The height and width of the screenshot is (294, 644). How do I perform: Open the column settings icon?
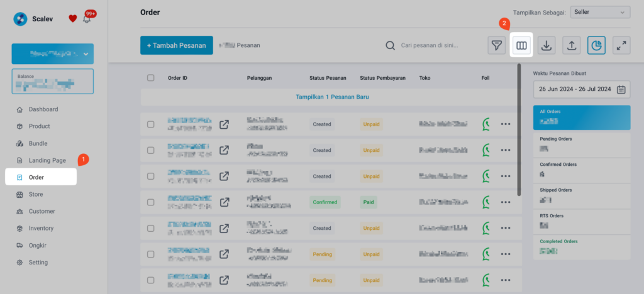point(521,45)
